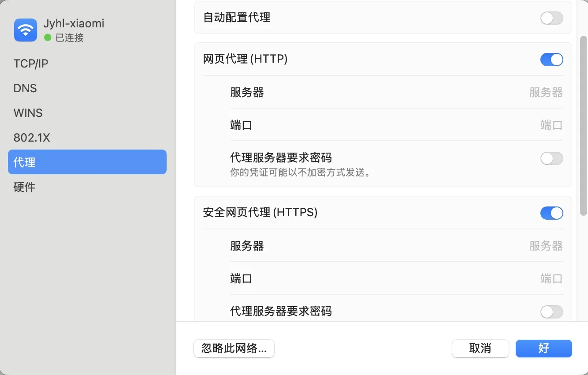Open the TCP/IP settings tab
The width and height of the screenshot is (588, 375).
tap(30, 63)
